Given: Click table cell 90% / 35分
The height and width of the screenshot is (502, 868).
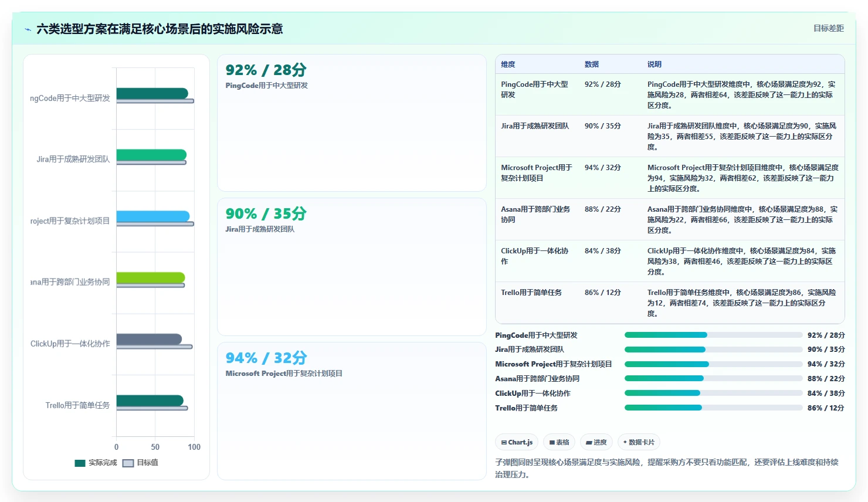Looking at the screenshot, I should point(602,126).
